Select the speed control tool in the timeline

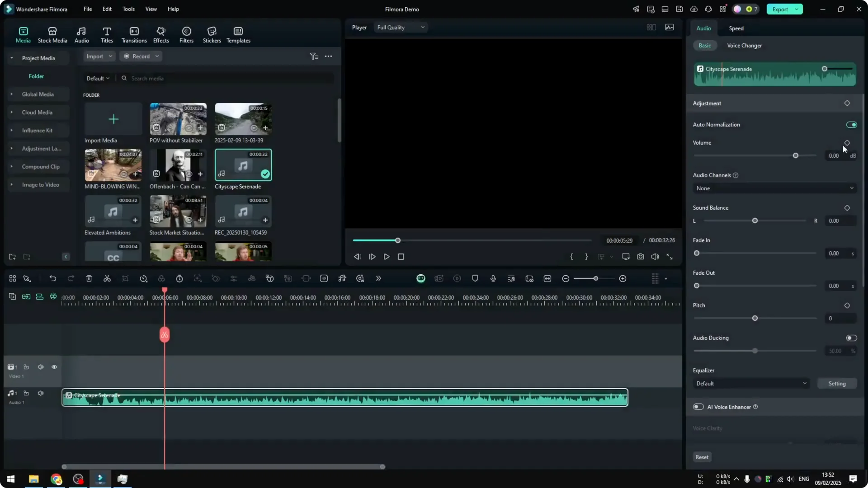[144, 278]
